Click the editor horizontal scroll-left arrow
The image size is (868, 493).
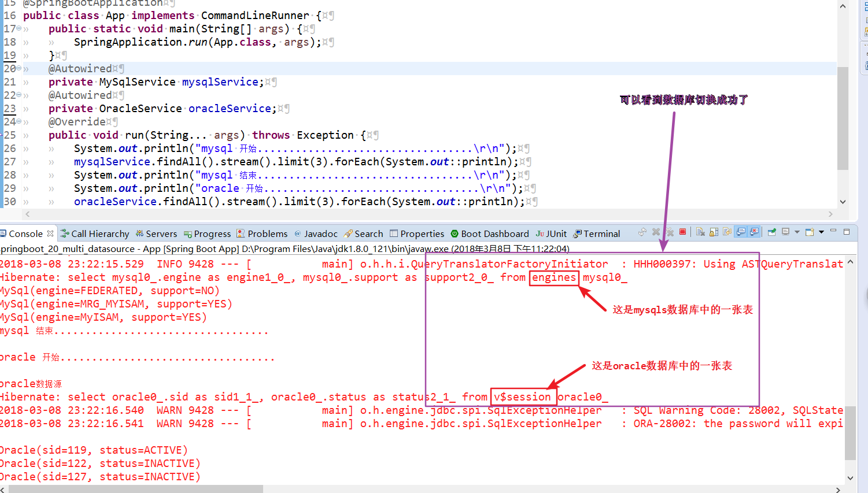click(27, 214)
